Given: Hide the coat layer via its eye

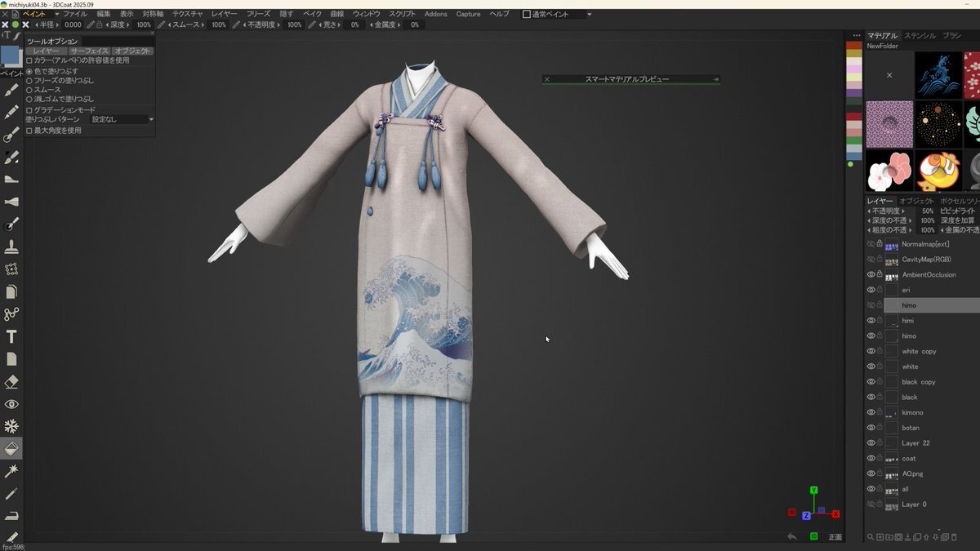Looking at the screenshot, I should click(x=871, y=458).
